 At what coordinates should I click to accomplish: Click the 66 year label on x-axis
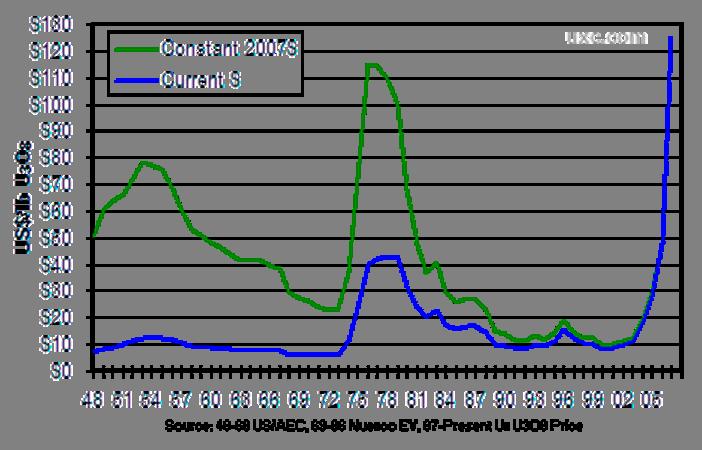tap(269, 400)
